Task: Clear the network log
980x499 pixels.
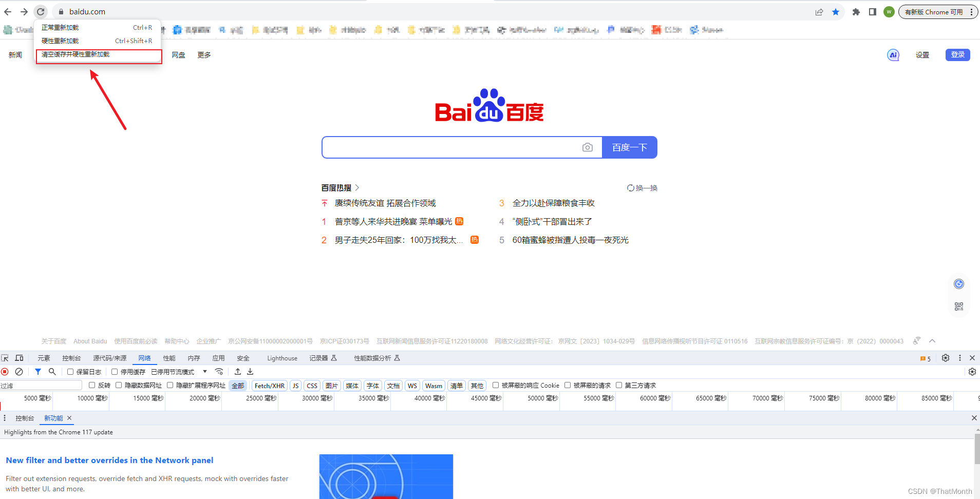Action: click(19, 372)
